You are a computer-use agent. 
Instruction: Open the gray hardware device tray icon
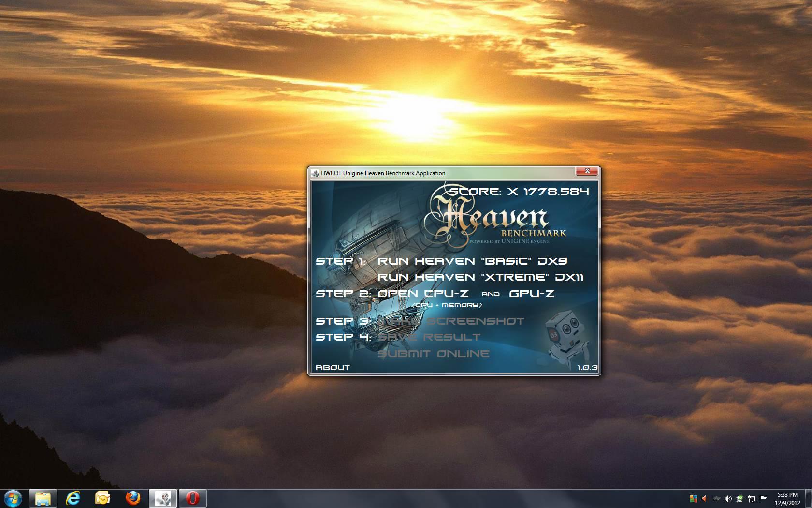click(x=717, y=498)
